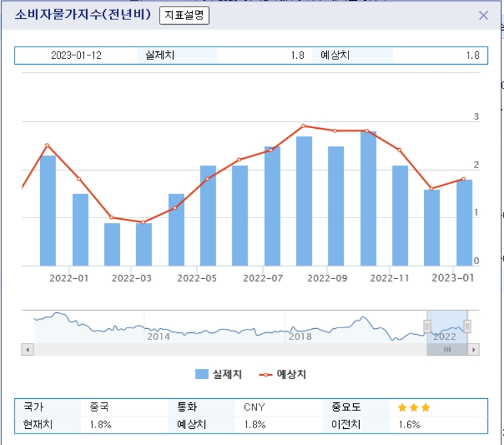The height and width of the screenshot is (445, 504).
Task: Click the 소비자물가지수(전년비) title
Action: click(83, 15)
